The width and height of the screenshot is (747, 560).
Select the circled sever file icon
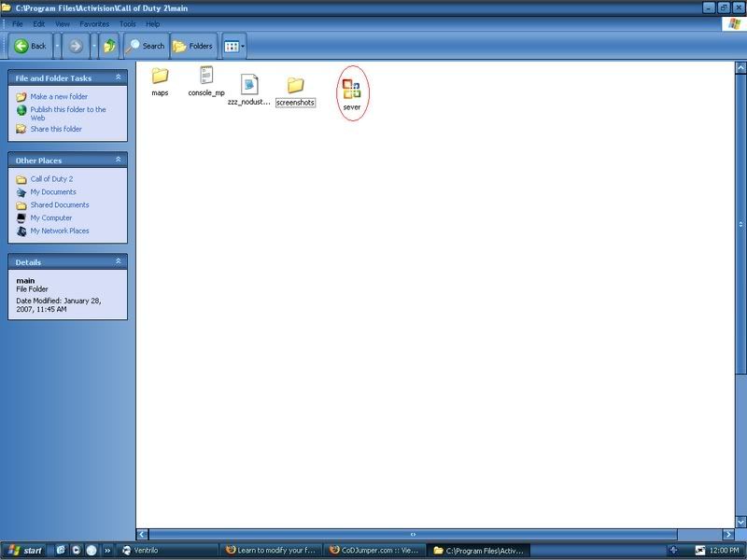[351, 89]
